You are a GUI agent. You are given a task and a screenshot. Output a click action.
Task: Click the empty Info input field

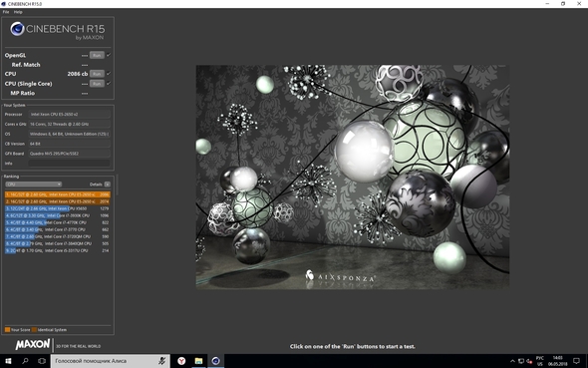point(70,164)
